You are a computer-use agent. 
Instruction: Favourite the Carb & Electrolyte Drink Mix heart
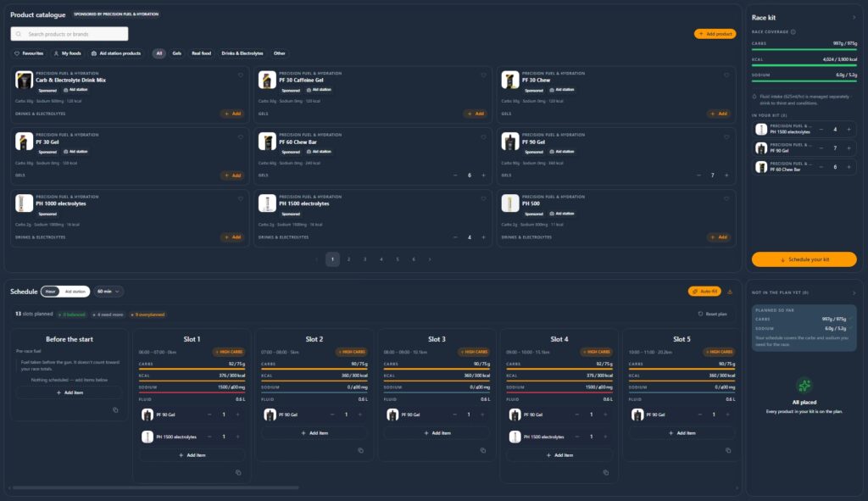coord(240,75)
